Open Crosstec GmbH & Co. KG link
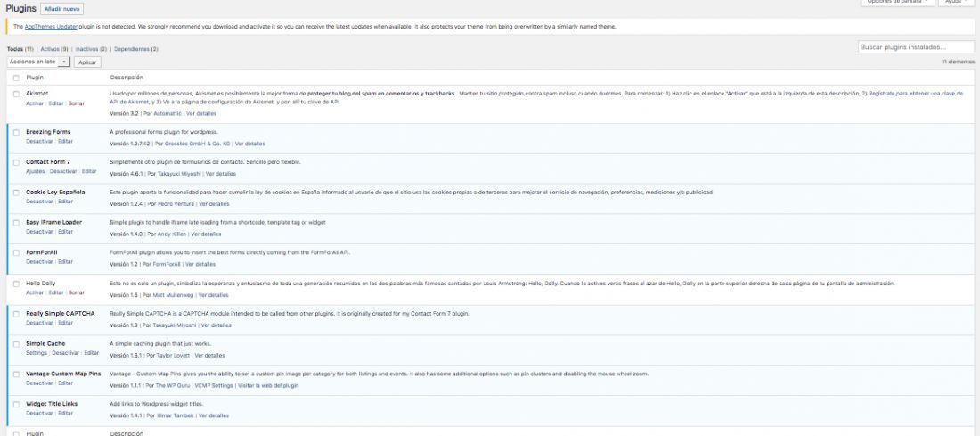Screen dimensions: 980x436 (198, 144)
